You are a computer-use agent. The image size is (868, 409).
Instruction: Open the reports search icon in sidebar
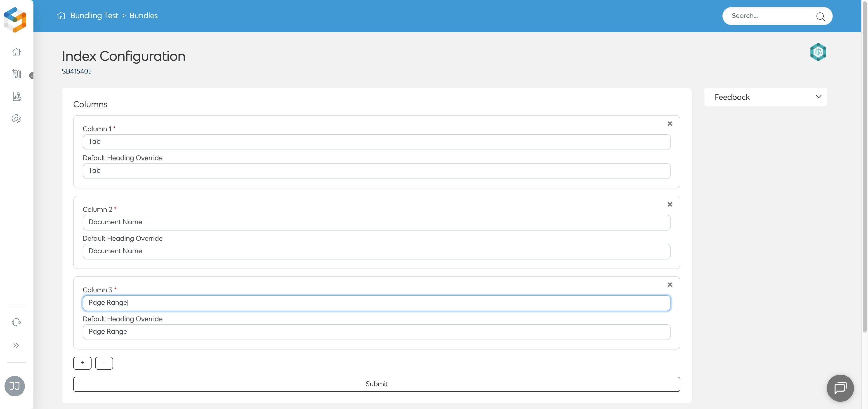[x=17, y=96]
